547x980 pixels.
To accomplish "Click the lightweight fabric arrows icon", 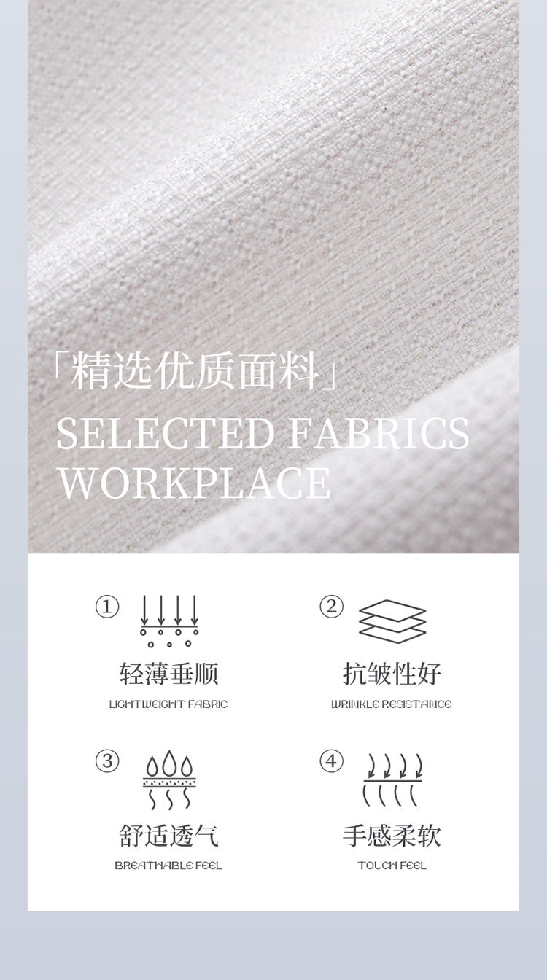I will pos(169,621).
